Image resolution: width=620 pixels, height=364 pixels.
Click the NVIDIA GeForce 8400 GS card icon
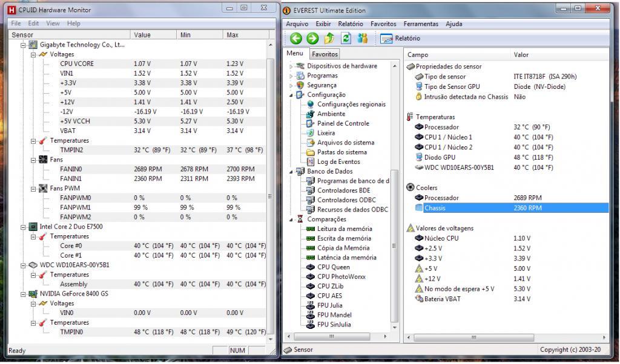[x=33, y=294]
